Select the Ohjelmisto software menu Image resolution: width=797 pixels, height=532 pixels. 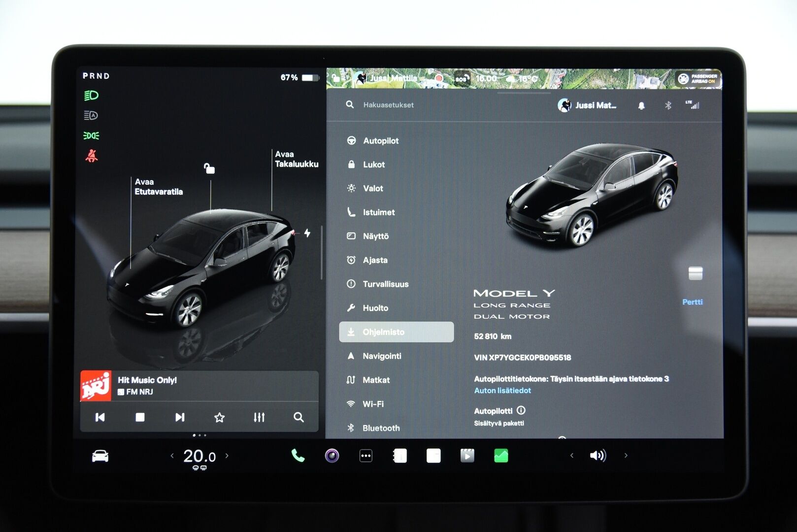coord(397,332)
